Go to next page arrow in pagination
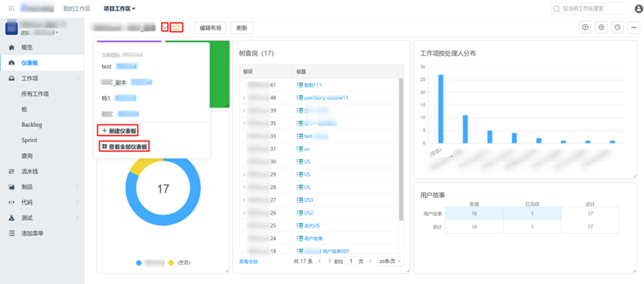Viewport: 644px width, 284px height. click(370, 261)
